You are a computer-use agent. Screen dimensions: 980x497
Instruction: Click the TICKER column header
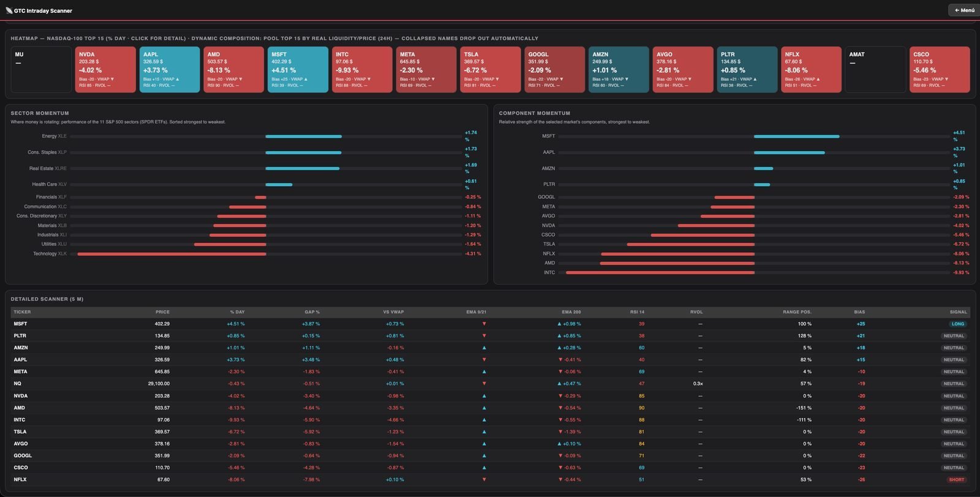pyautogui.click(x=22, y=312)
